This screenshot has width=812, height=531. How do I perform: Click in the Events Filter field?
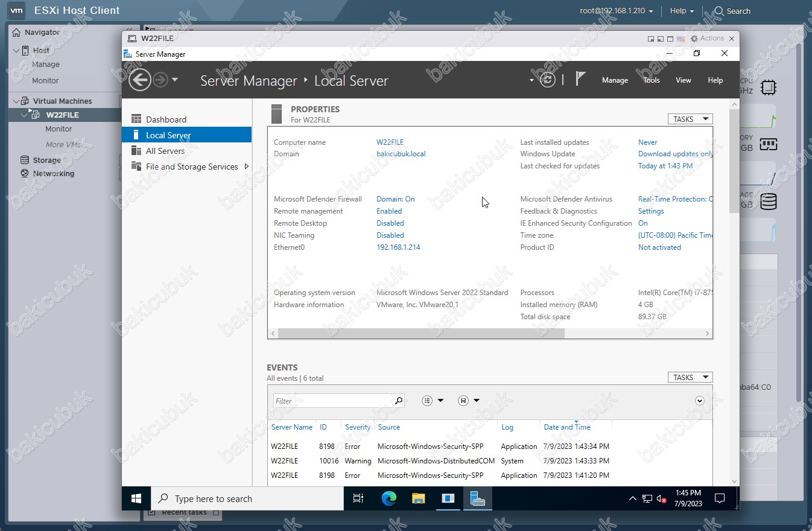pos(333,401)
